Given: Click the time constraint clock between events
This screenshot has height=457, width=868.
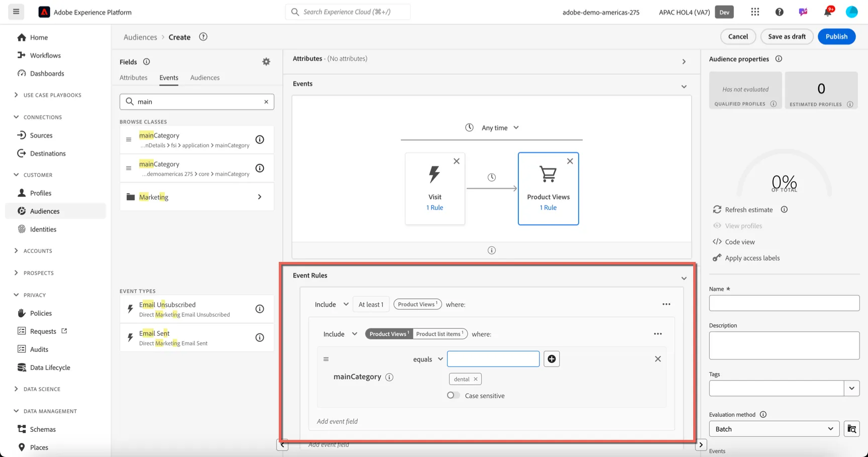Looking at the screenshot, I should (492, 177).
